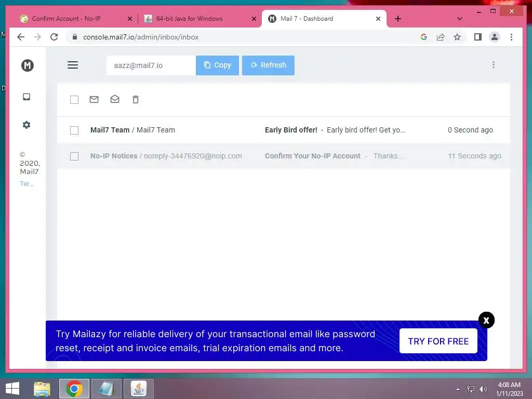
Task: Click the network tray icon
Action: (471, 389)
